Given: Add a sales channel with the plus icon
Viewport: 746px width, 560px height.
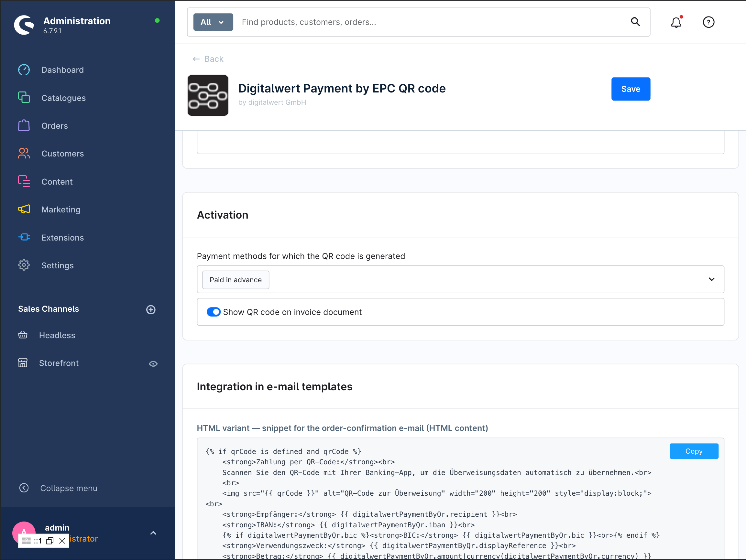Looking at the screenshot, I should [x=151, y=309].
